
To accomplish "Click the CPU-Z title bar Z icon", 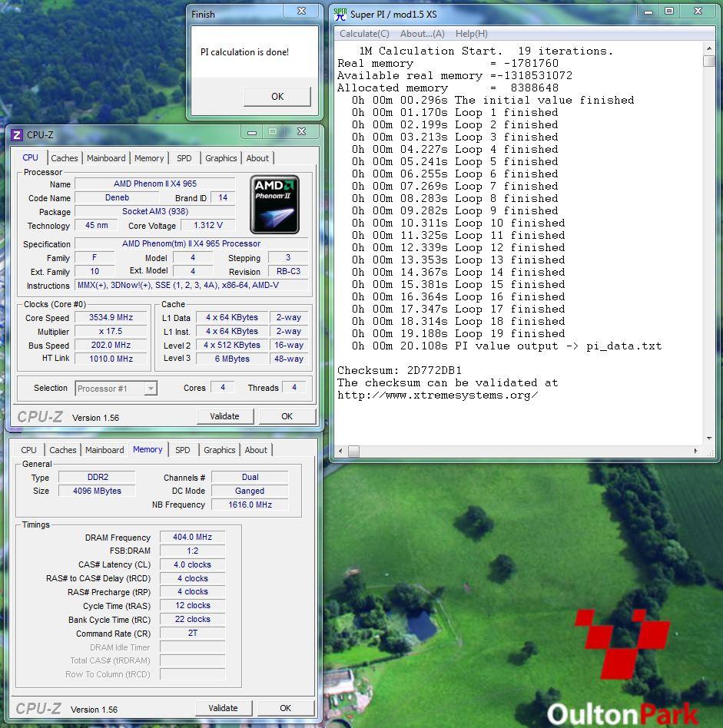I will 17,135.
